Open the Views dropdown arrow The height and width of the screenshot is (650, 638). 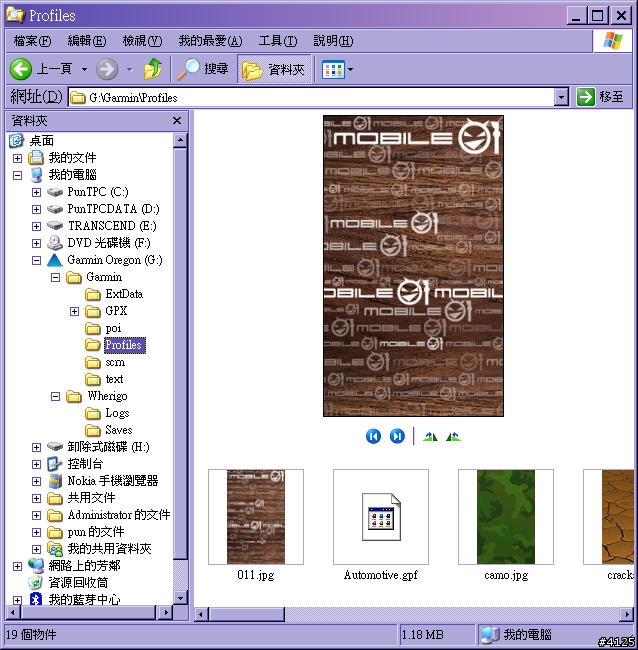pos(350,70)
